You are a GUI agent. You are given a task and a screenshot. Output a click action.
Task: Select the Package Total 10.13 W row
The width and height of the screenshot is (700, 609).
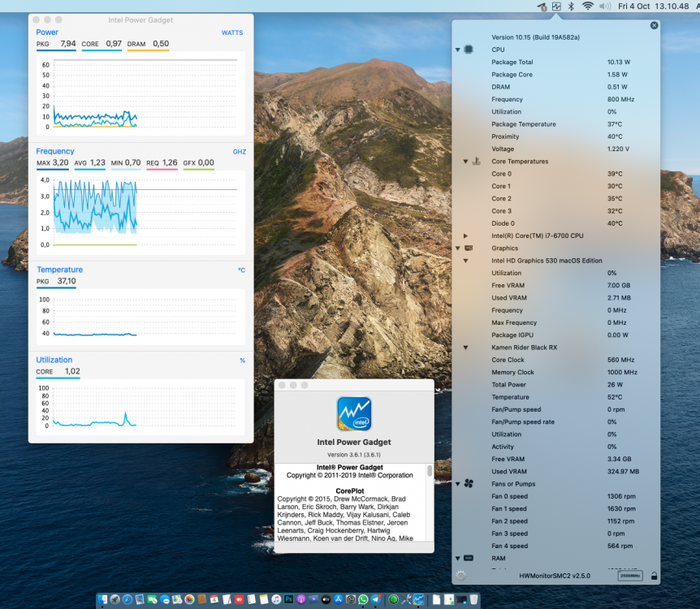(x=555, y=62)
